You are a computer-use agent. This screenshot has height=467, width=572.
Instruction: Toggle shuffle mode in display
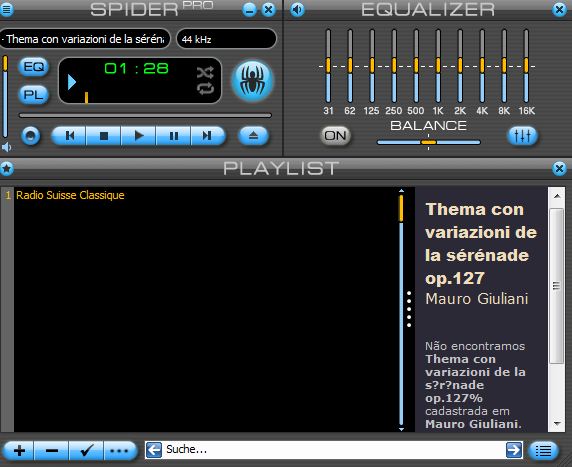(205, 73)
